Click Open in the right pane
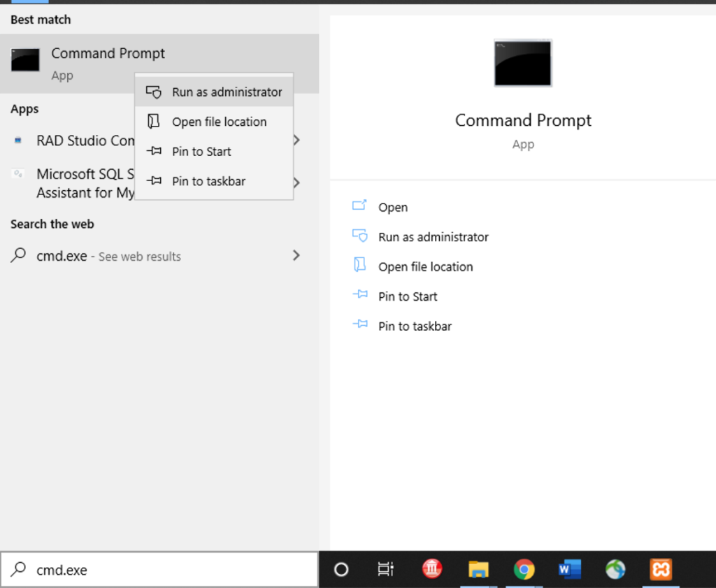Viewport: 716px width, 588px height. (x=393, y=207)
